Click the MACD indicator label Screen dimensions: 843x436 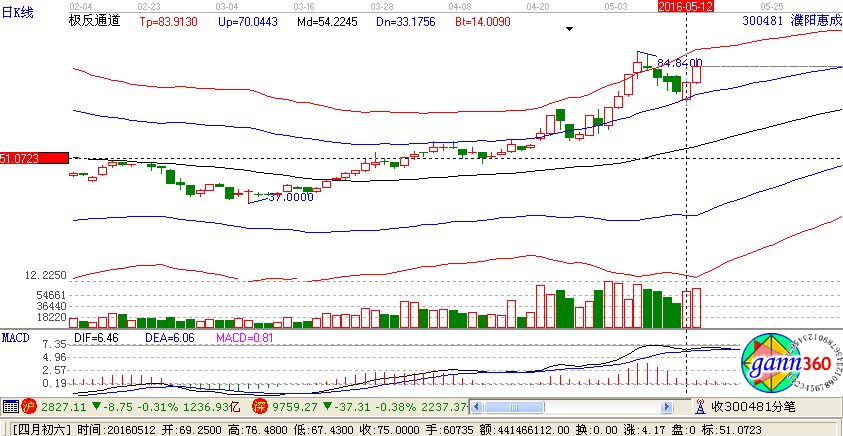15,338
